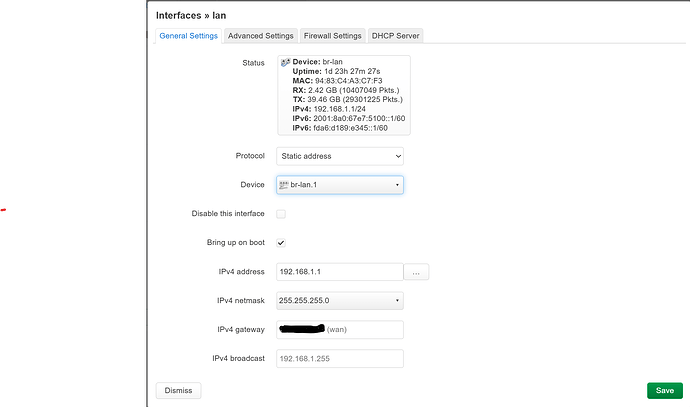Open the IPv4 netmask 255.255.255.0 dropdown
The width and height of the screenshot is (690, 407).
point(340,300)
